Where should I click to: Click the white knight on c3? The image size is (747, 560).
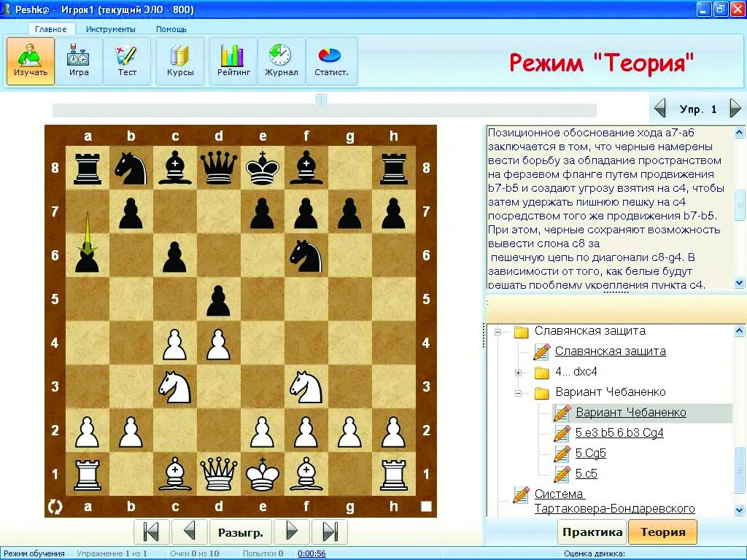point(175,386)
